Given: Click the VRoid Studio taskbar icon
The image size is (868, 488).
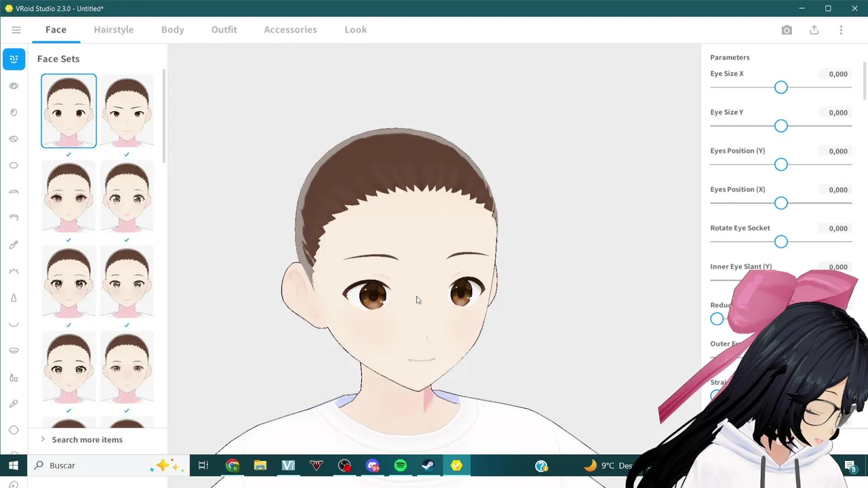Looking at the screenshot, I should tap(456, 466).
